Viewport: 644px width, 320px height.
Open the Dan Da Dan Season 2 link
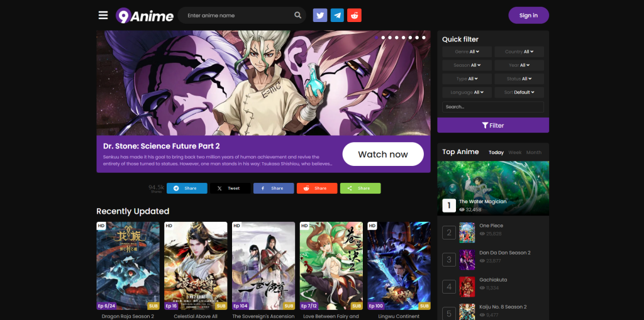(505, 253)
